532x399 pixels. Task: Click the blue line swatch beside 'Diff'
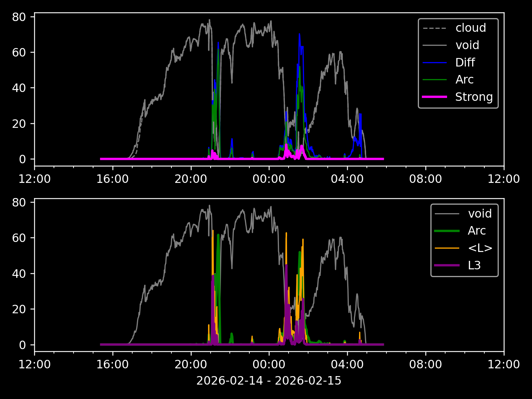point(434,62)
